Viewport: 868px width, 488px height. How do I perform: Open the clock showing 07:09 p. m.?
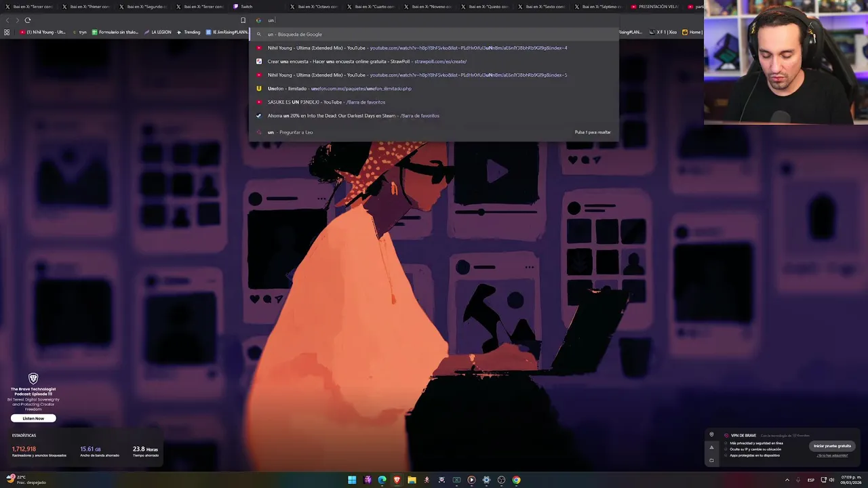pyautogui.click(x=850, y=480)
